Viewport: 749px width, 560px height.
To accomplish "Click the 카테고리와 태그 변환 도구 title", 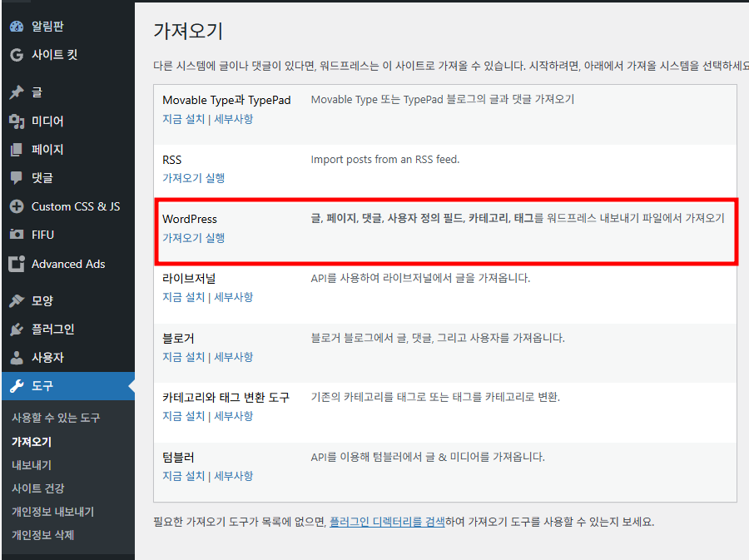I will coord(226,398).
